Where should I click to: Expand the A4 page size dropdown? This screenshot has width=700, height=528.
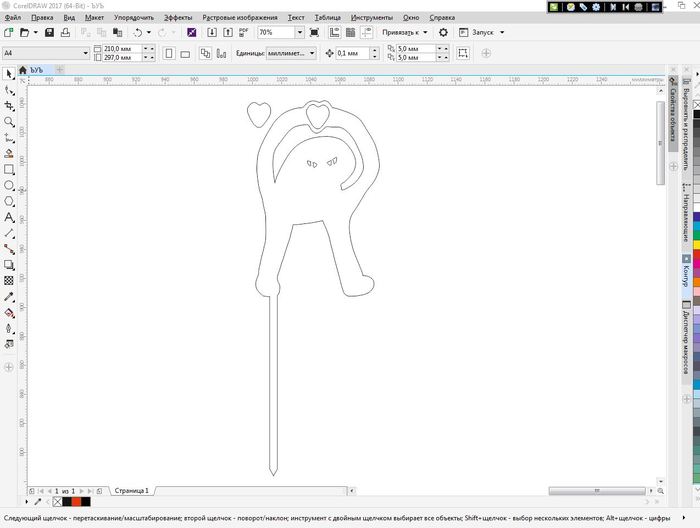click(81, 53)
